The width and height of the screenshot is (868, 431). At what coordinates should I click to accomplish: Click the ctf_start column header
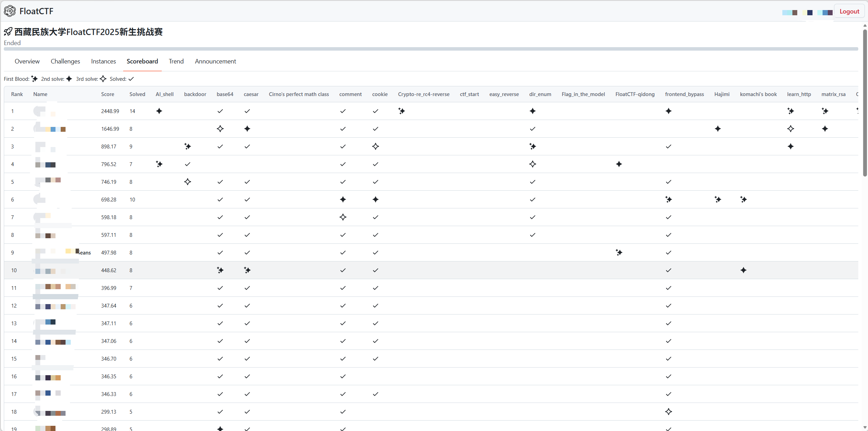[469, 94]
